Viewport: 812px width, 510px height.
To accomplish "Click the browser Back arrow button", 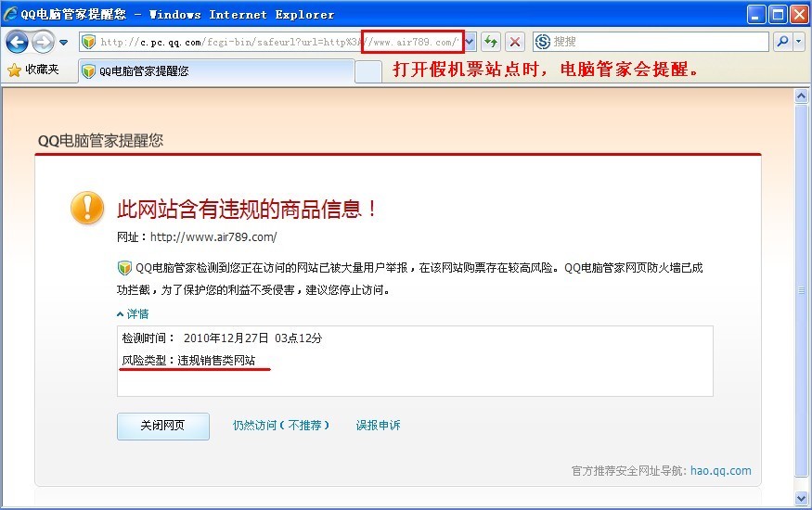I will click(17, 42).
